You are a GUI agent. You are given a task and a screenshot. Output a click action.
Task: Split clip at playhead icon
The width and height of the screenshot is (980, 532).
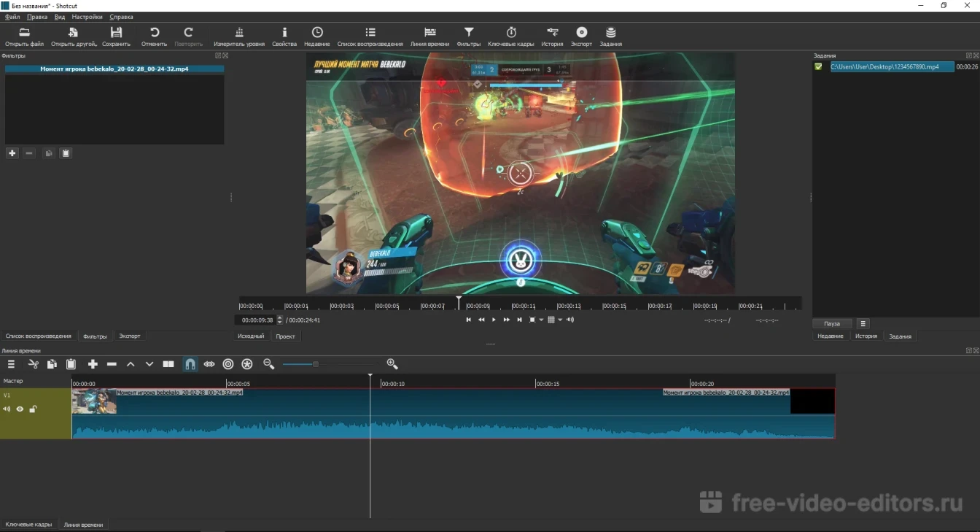tap(168, 364)
